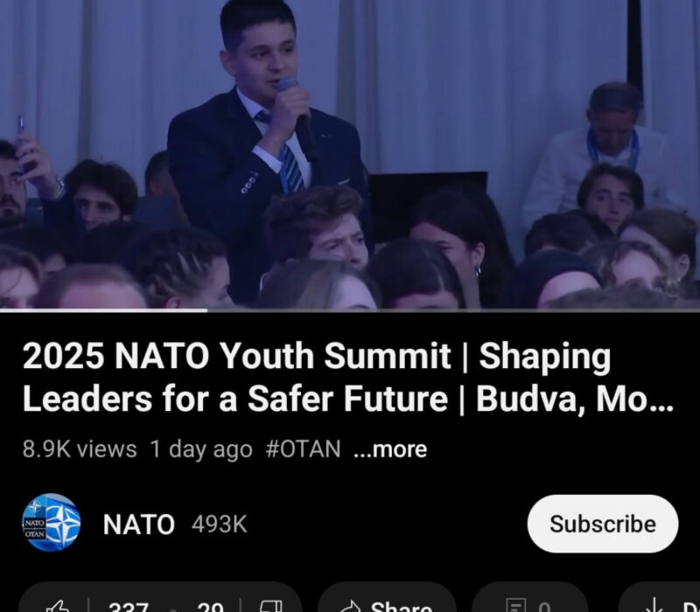
Task: Tap the 493K subscriber count
Action: point(220,524)
